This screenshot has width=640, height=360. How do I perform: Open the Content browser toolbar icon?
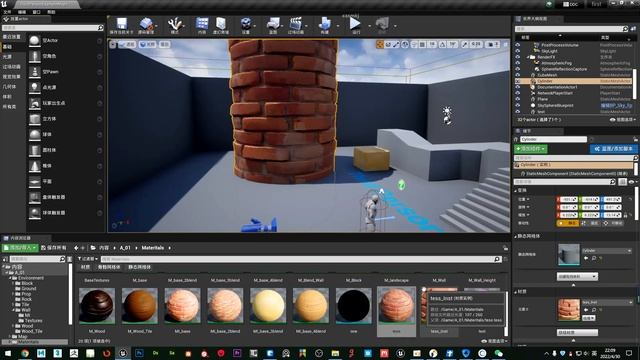[x=202, y=25]
